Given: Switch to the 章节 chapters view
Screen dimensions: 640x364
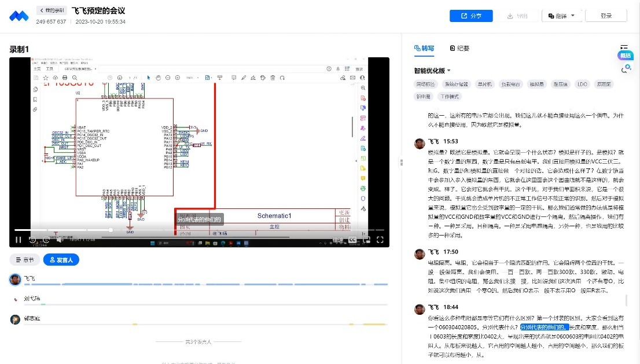Looking at the screenshot, I should point(25,260).
